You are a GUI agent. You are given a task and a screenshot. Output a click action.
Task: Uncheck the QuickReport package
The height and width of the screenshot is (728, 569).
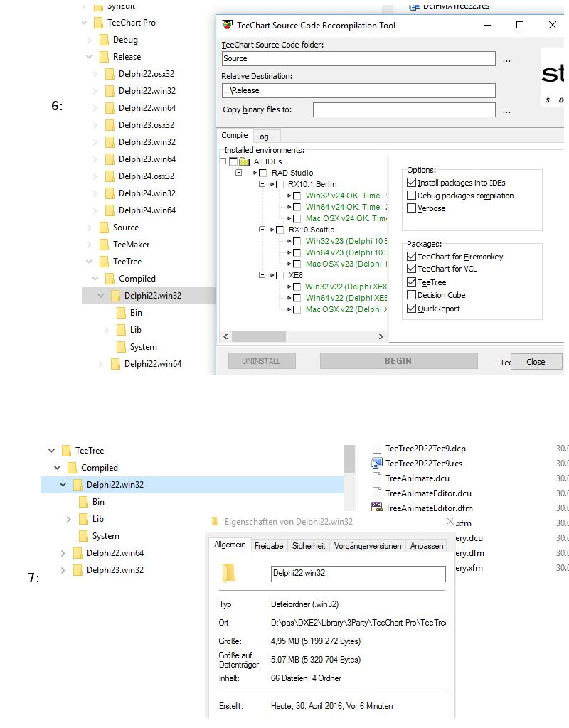pos(411,309)
